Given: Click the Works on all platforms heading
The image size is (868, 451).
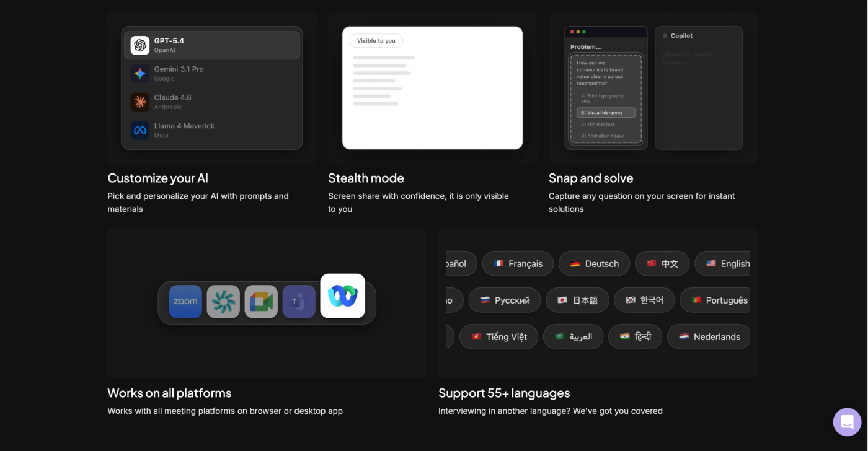Looking at the screenshot, I should [169, 393].
